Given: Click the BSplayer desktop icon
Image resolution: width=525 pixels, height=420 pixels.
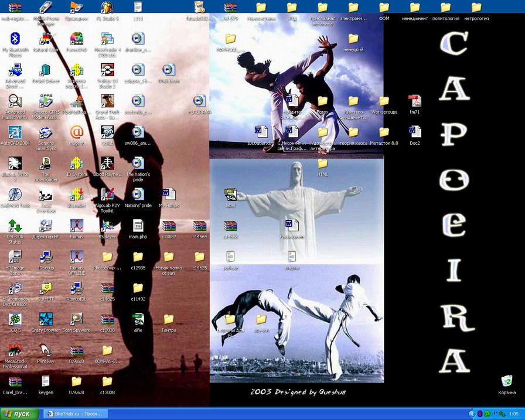Looking at the screenshot, I should click(107, 226).
